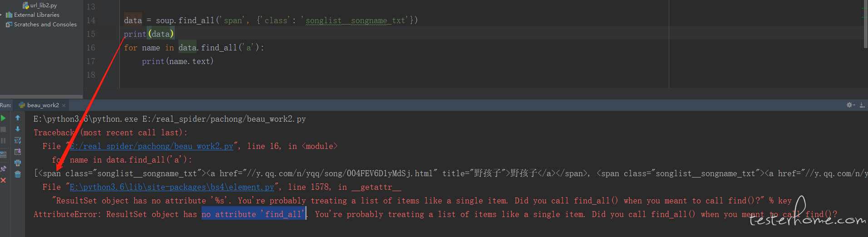Select Scratches and Consoles in project tree

(45, 25)
